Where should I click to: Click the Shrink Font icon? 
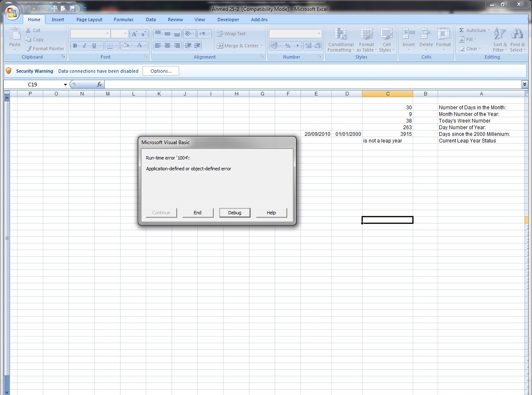(144, 34)
